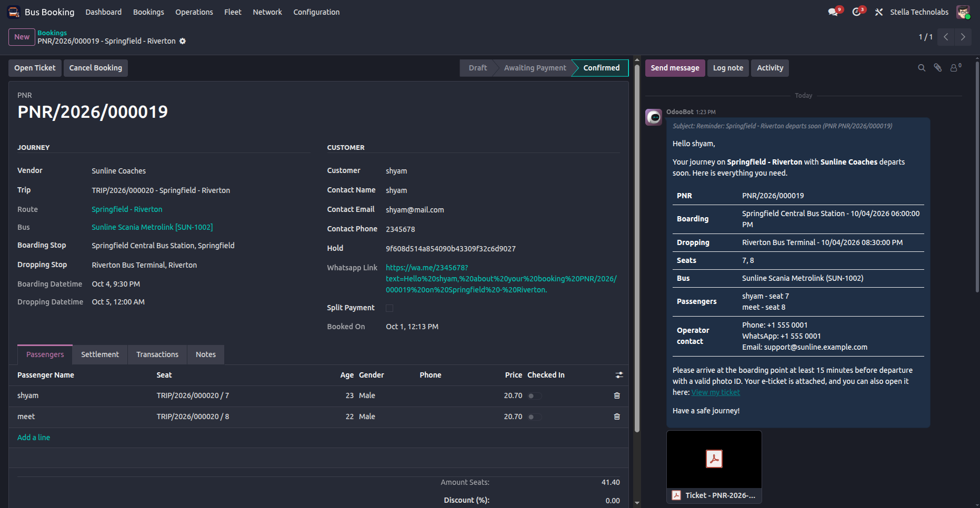This screenshot has width=980, height=508.
Task: Open the Bus Booking app icon
Action: click(x=14, y=12)
